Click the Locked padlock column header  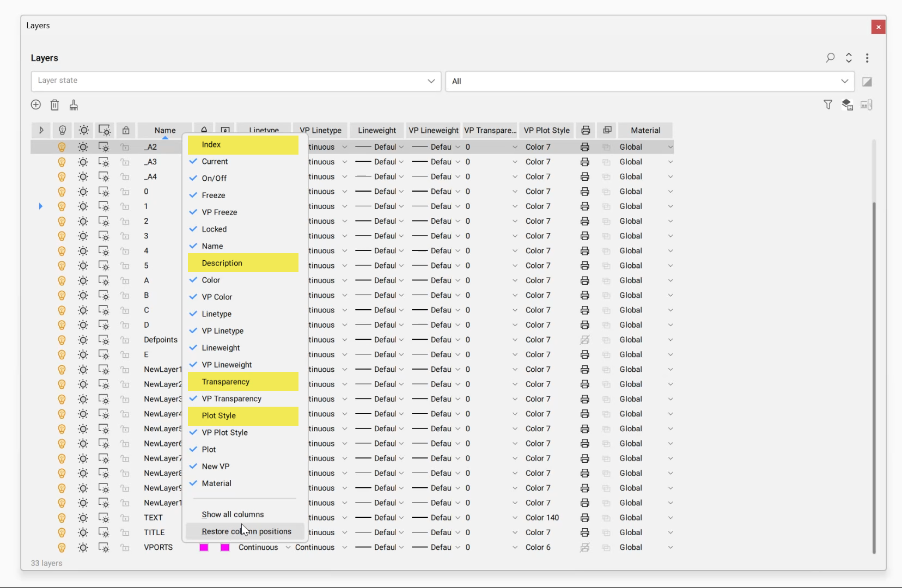point(126,130)
